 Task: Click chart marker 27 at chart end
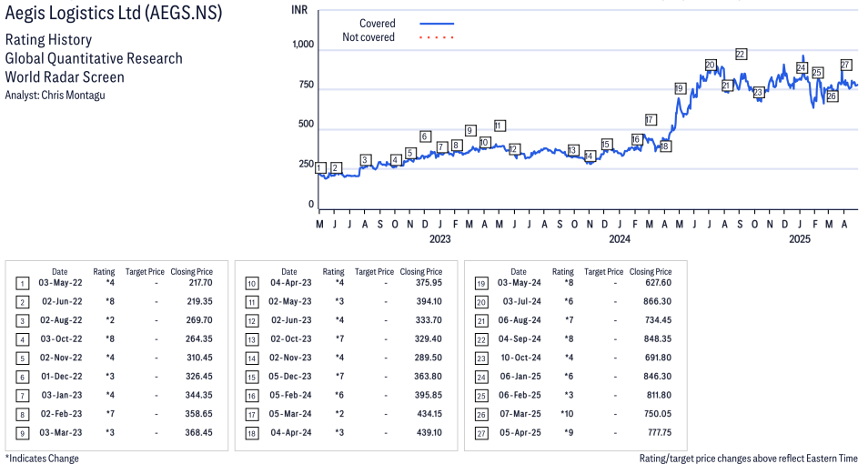click(x=845, y=65)
